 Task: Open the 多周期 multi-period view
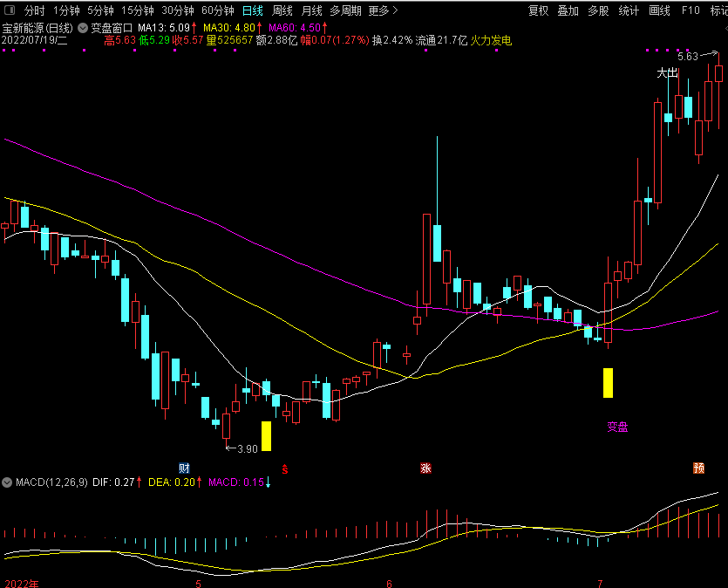coord(345,10)
